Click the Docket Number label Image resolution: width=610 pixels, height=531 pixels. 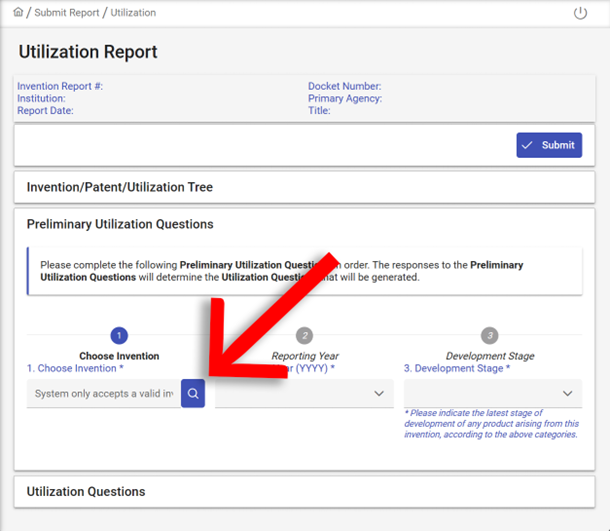coord(345,86)
